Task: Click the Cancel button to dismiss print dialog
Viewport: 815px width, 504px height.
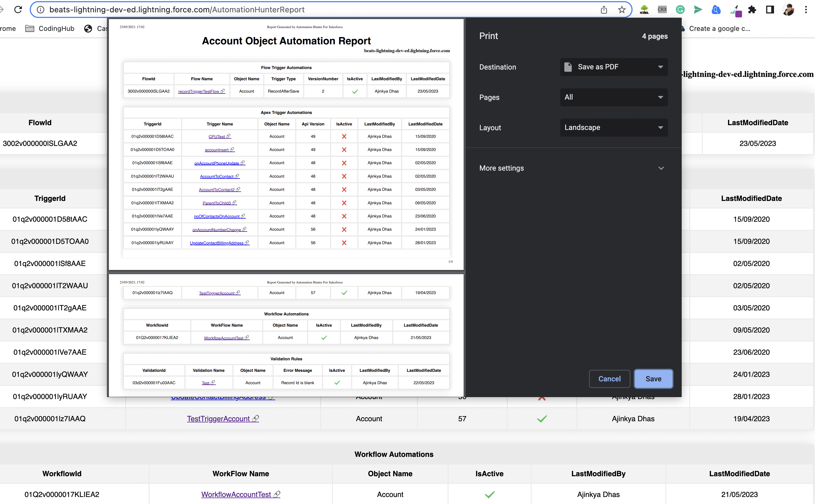Action: 610,379
